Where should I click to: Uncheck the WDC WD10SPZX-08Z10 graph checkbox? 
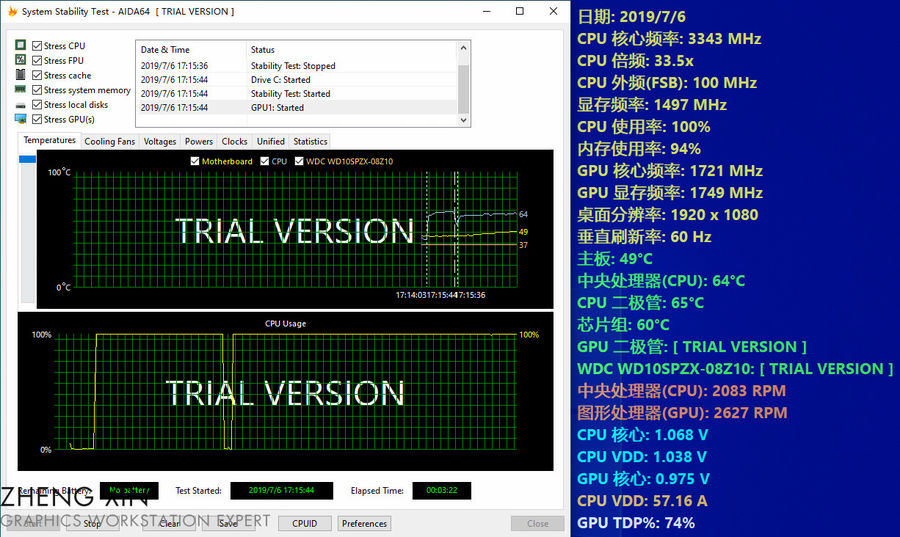pyautogui.click(x=299, y=161)
